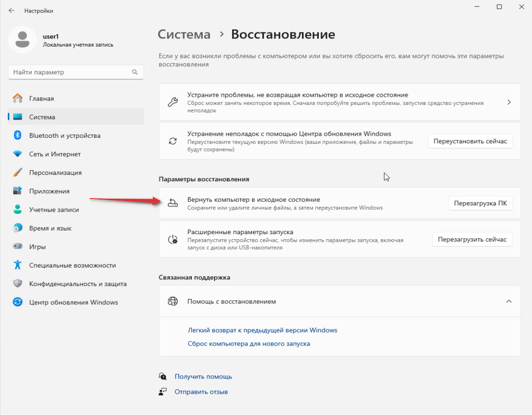This screenshot has height=415, width=532.
Task: Click Перезагрузить сейчас button
Action: [472, 239]
